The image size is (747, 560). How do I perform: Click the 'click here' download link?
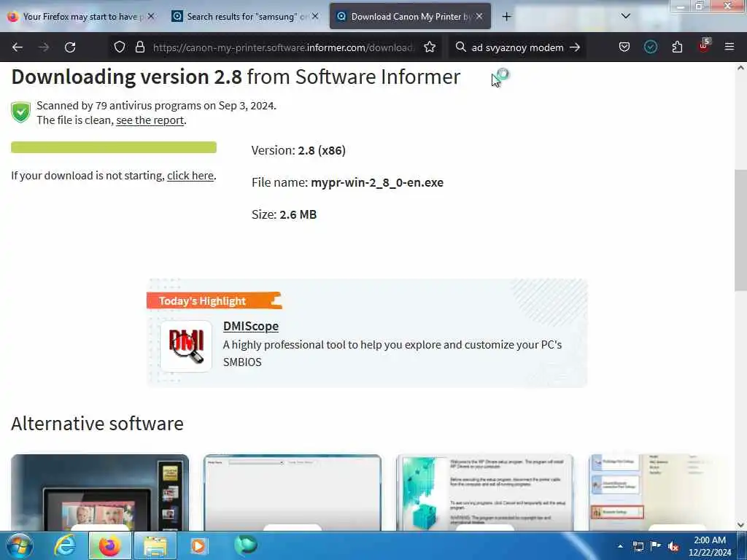coord(190,176)
